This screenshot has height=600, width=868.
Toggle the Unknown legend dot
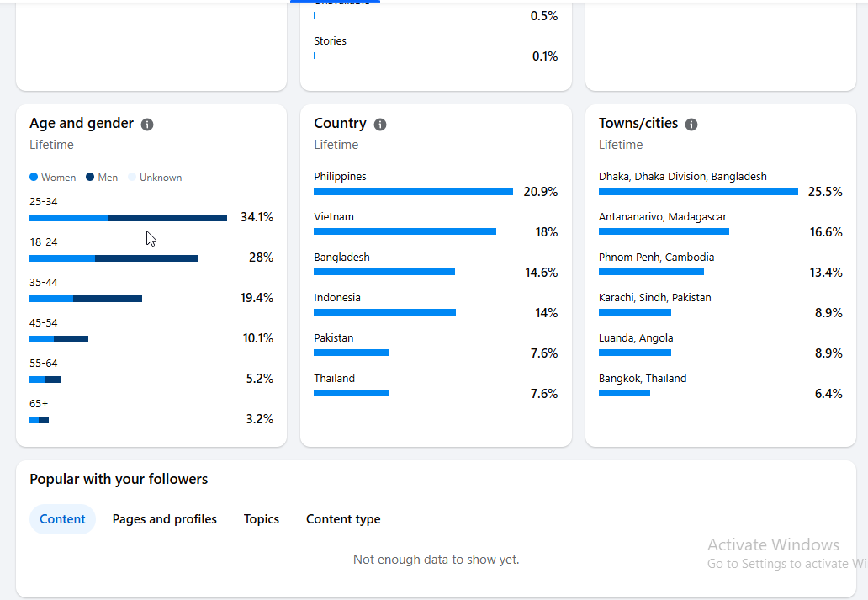(132, 177)
